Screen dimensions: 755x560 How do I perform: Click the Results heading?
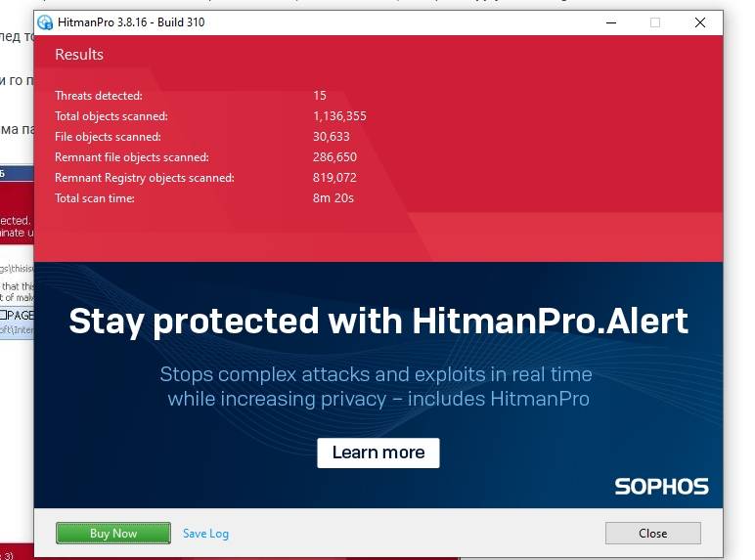[x=79, y=55]
